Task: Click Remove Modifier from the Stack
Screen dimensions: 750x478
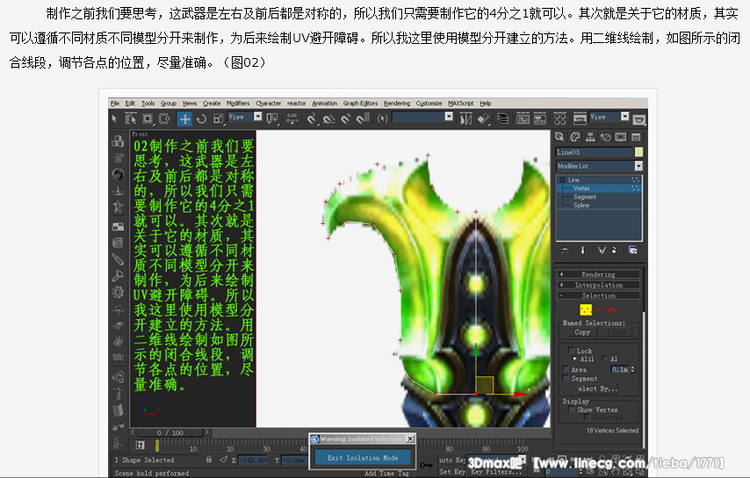Action: tap(614, 250)
